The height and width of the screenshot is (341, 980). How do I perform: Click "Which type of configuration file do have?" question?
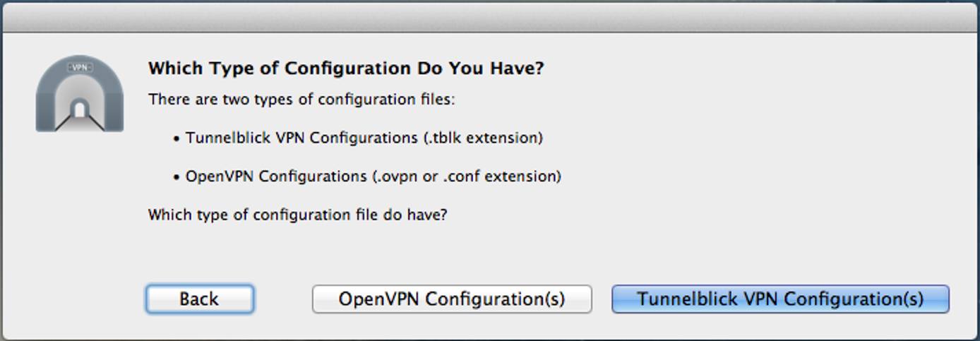point(297,215)
